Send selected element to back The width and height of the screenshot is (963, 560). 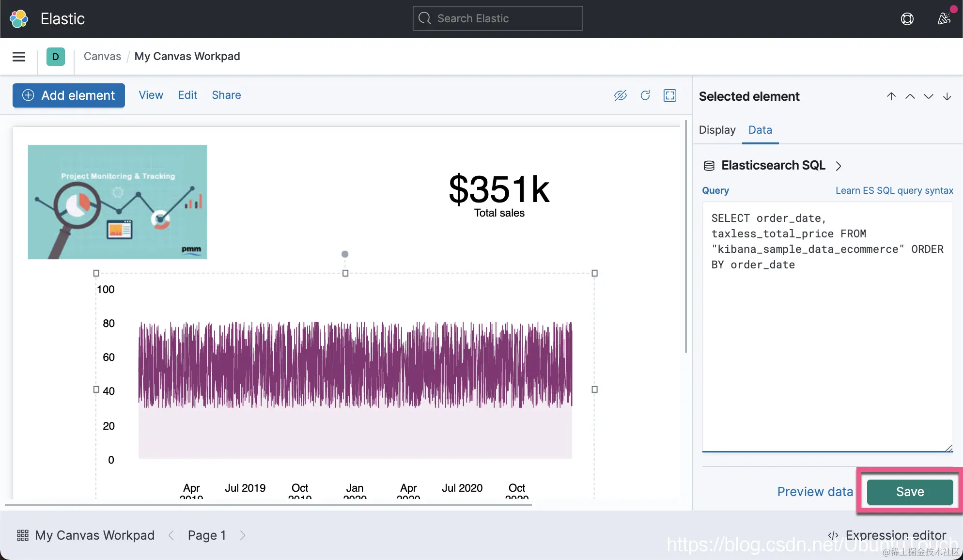tap(947, 96)
